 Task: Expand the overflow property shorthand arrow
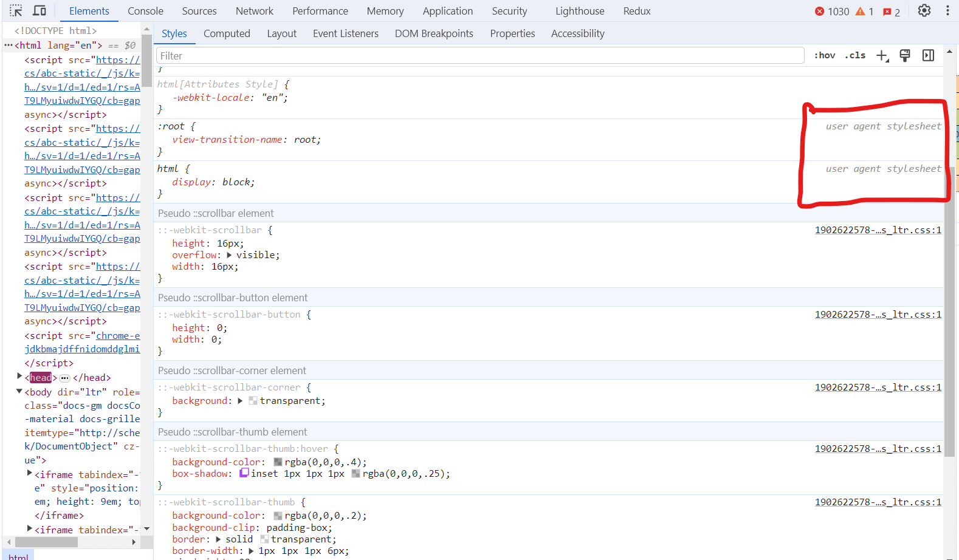point(229,255)
